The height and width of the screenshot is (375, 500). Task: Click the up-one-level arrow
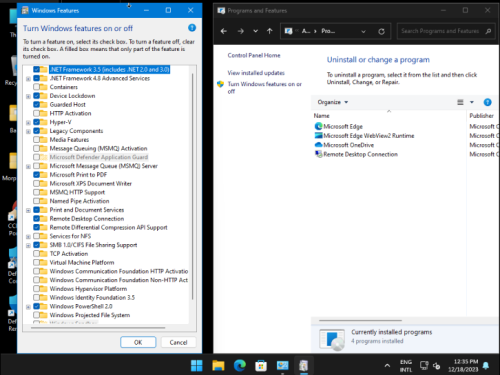pos(270,31)
